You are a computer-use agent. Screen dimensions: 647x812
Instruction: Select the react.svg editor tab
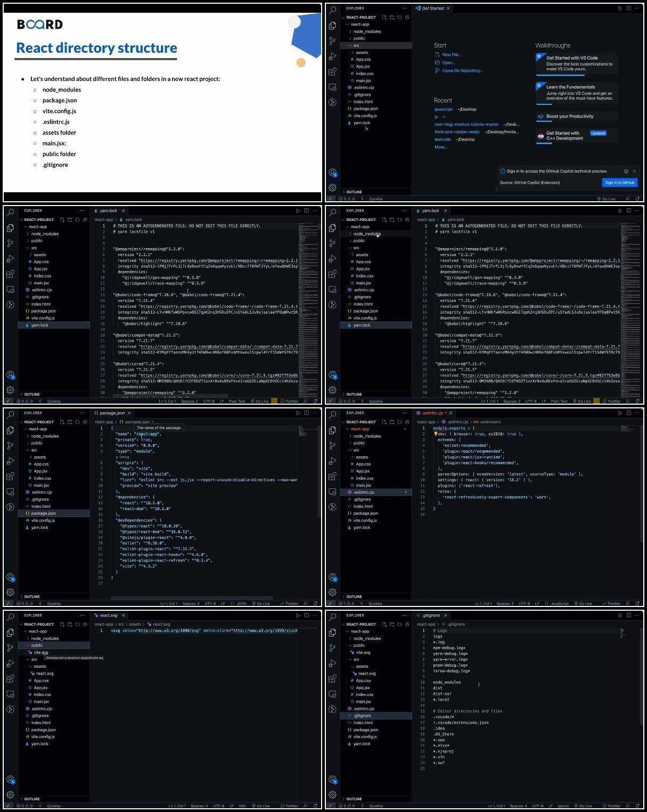[109, 616]
